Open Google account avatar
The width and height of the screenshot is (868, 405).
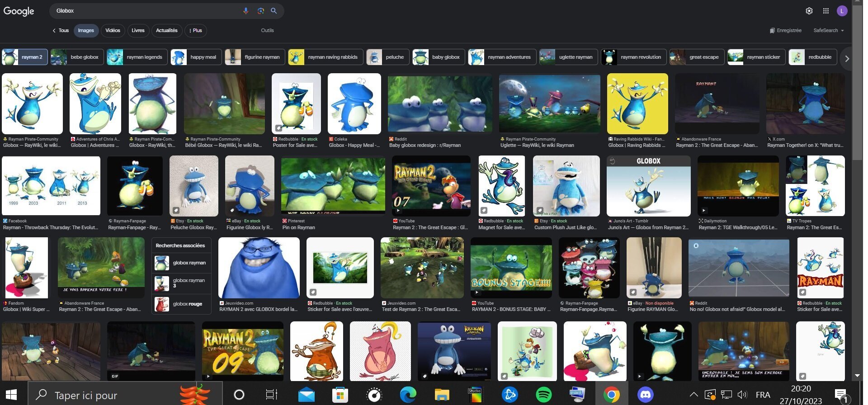point(842,11)
